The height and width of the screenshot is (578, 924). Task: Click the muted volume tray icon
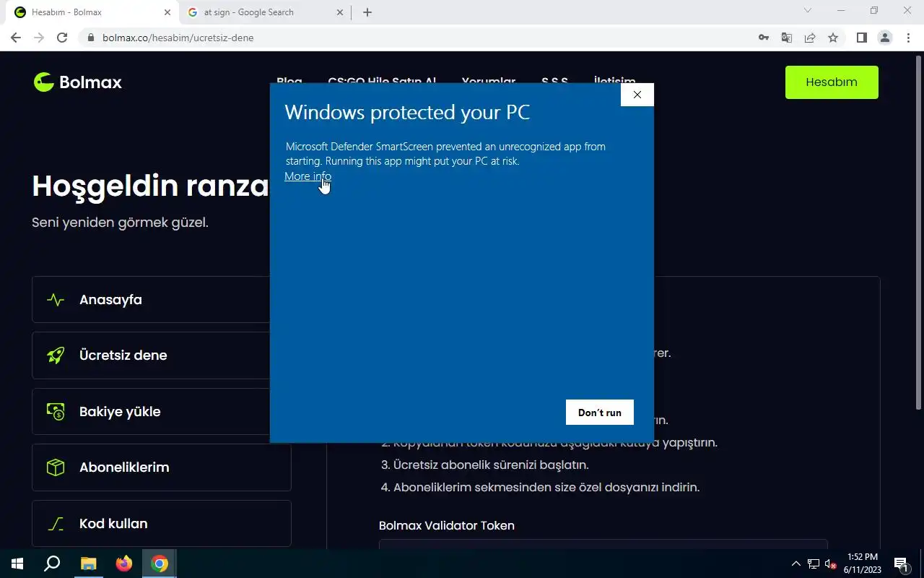[x=831, y=564]
